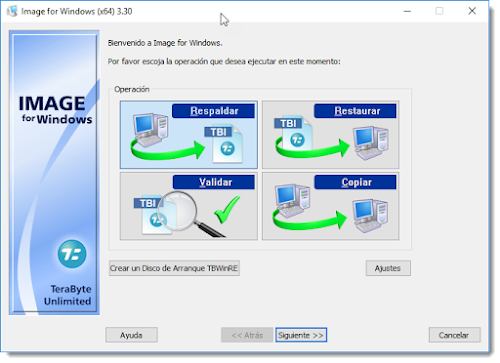Click the TeraByte round logo in sidebar
Image resolution: width=500 pixels, height=363 pixels.
[x=72, y=254]
